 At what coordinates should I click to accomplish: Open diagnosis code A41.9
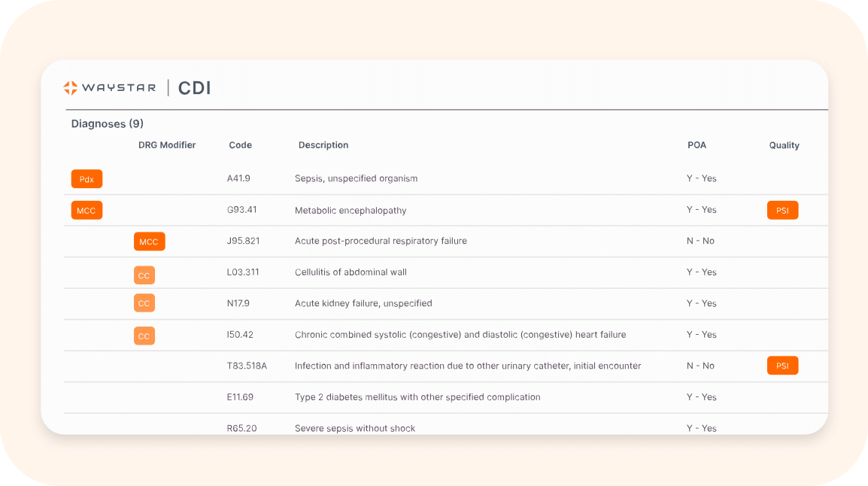[238, 179]
